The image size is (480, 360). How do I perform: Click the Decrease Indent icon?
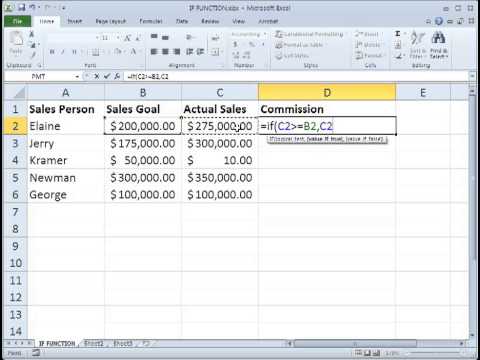(189, 52)
